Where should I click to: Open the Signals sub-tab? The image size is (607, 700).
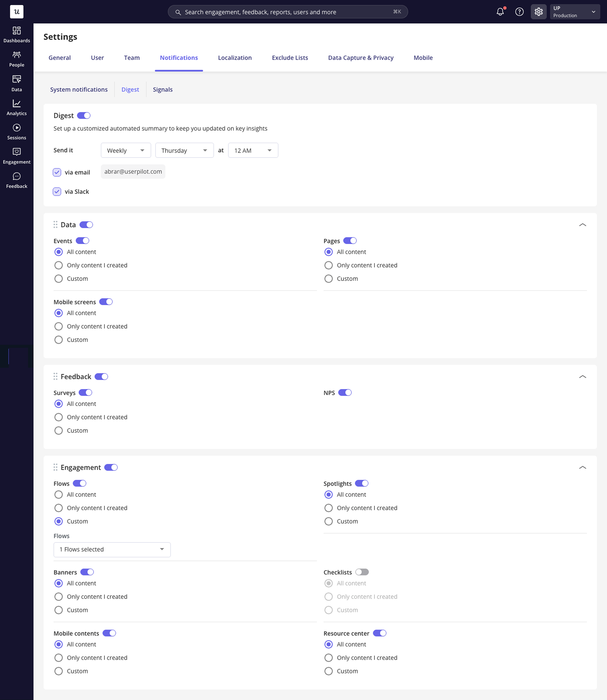(163, 89)
